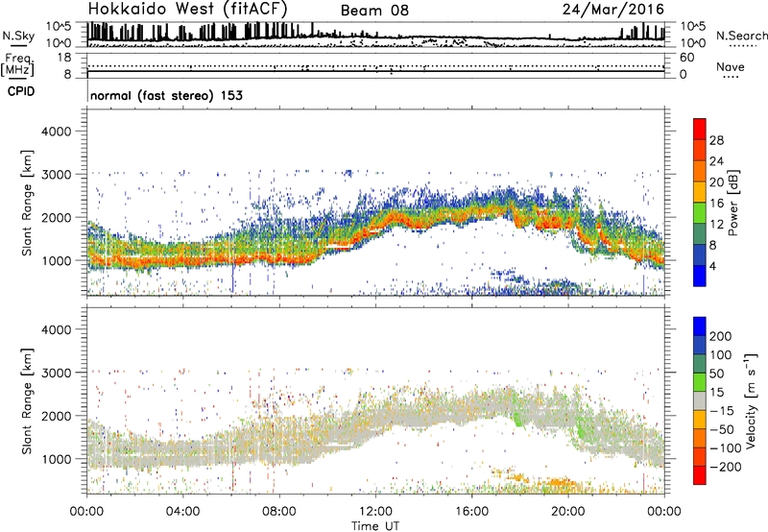
Task: Click the '4000' tick of power panel
Action: coord(57,132)
